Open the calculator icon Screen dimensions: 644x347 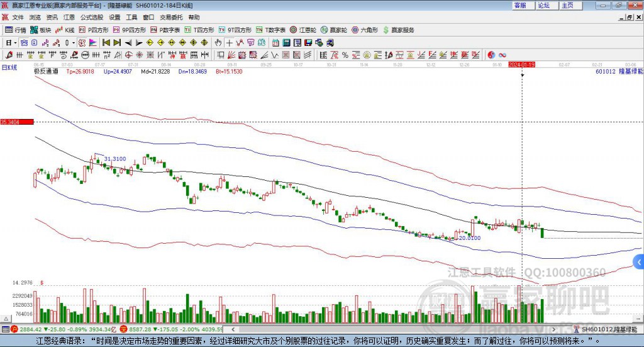click(x=286, y=43)
